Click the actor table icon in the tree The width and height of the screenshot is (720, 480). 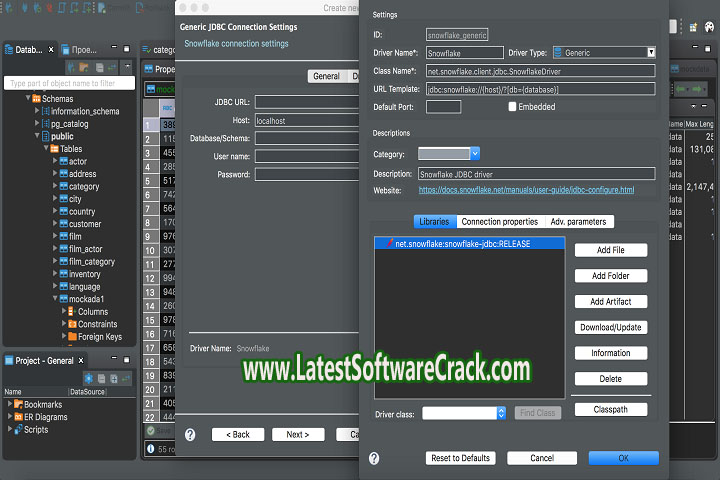[x=62, y=161]
